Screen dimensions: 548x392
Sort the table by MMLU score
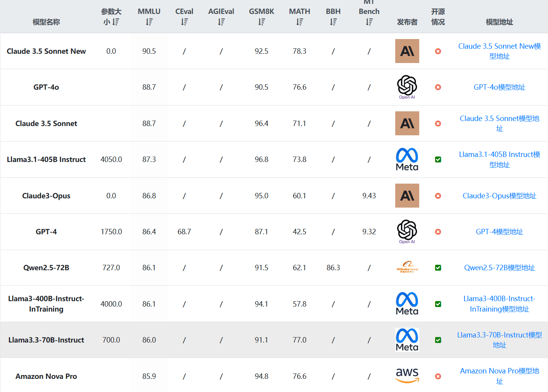click(x=149, y=22)
